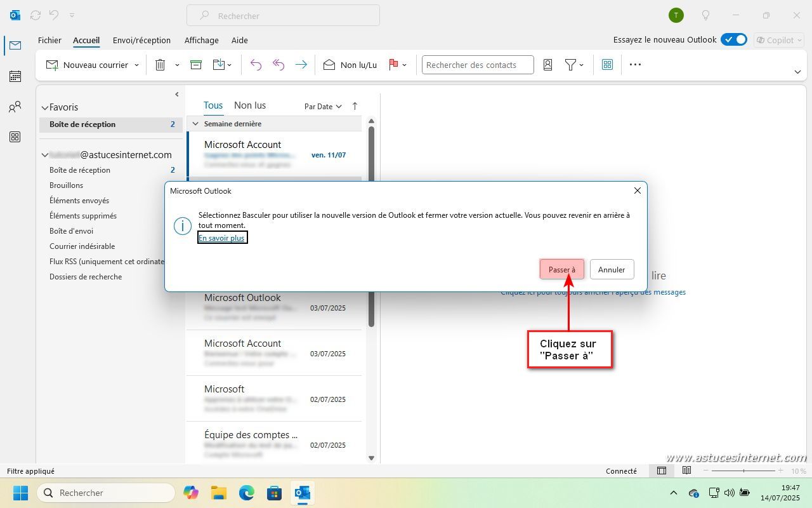Open the Copilot taskbar icon

click(x=190, y=493)
